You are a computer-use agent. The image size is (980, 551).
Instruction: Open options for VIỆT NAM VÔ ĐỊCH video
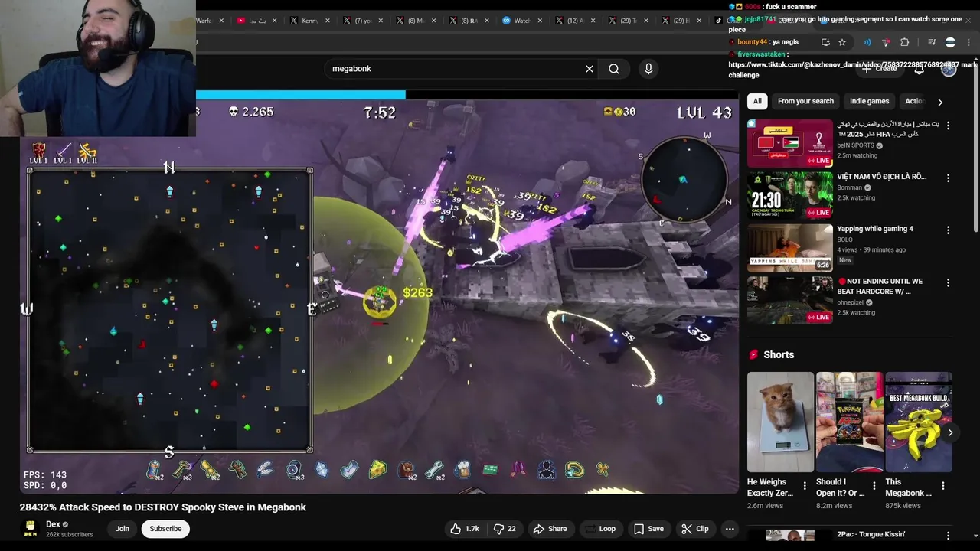pos(948,178)
